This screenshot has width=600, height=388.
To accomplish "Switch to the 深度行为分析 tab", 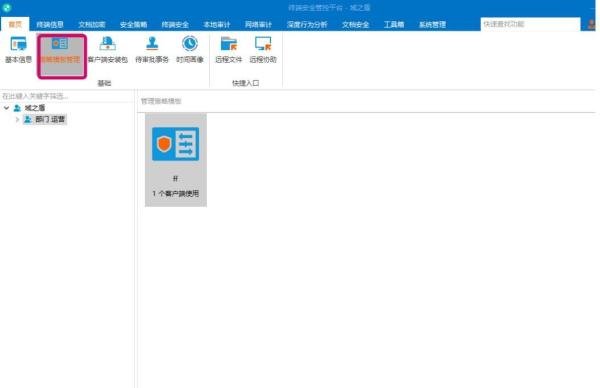I will (x=307, y=24).
